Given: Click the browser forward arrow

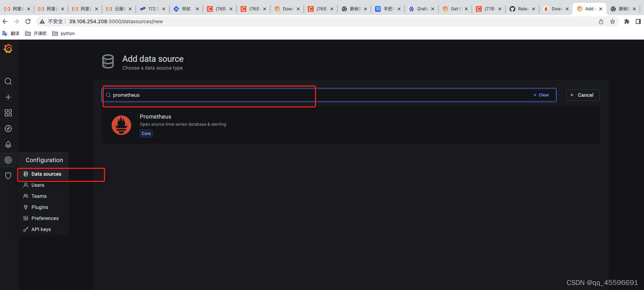Looking at the screenshot, I should [x=16, y=21].
